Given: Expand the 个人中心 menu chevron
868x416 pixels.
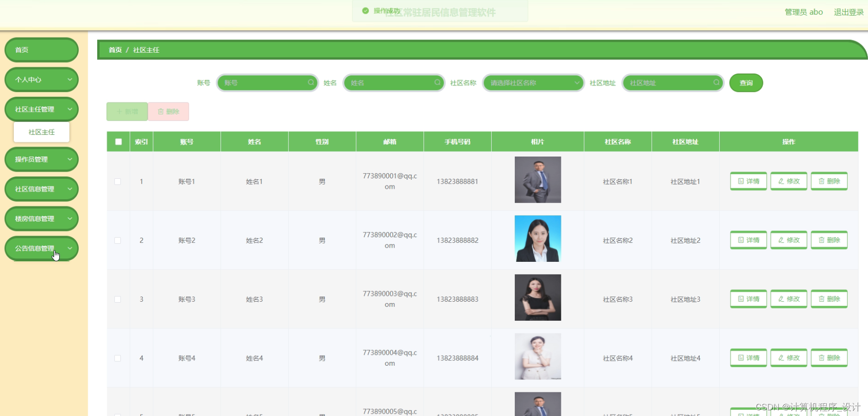Looking at the screenshot, I should (x=70, y=80).
